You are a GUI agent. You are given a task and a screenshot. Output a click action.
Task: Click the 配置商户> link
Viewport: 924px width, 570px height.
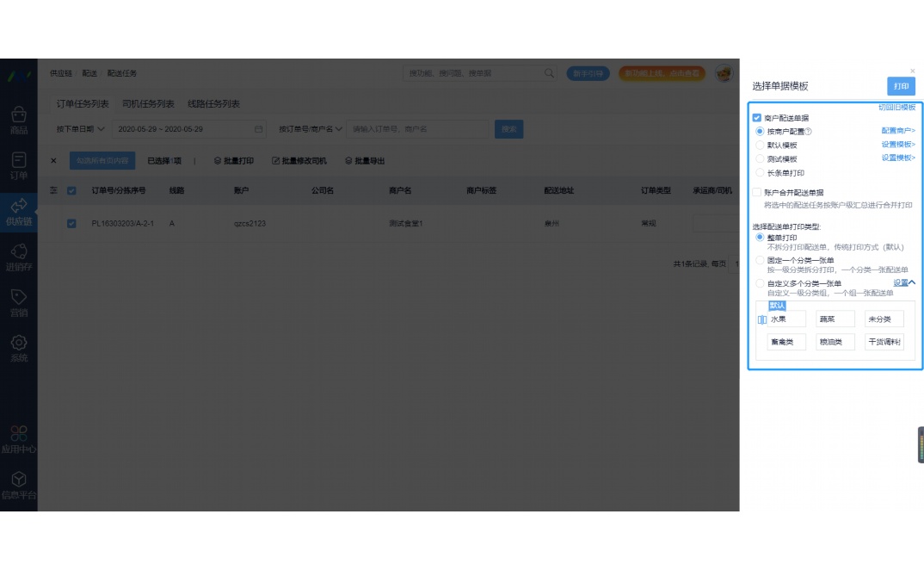pyautogui.click(x=897, y=131)
